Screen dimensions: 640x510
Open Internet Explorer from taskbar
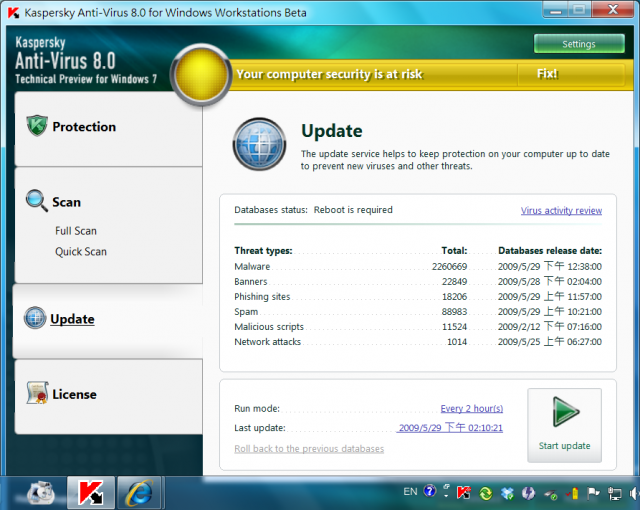(x=140, y=493)
